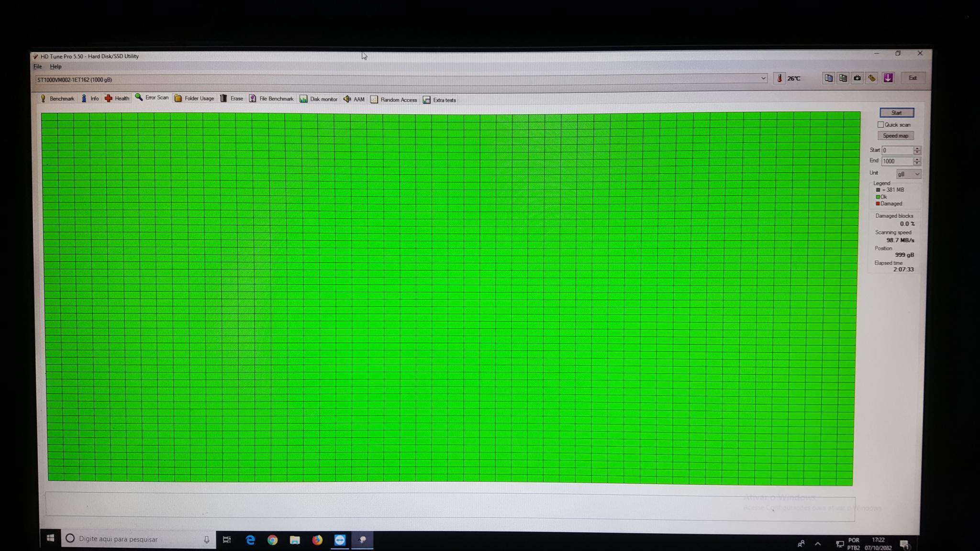The height and width of the screenshot is (551, 980).
Task: Switch to the AAM tab
Action: pos(354,99)
